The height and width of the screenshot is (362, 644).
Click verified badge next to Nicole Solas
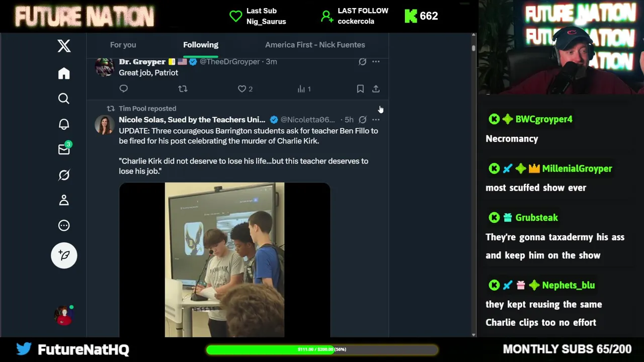point(274,120)
